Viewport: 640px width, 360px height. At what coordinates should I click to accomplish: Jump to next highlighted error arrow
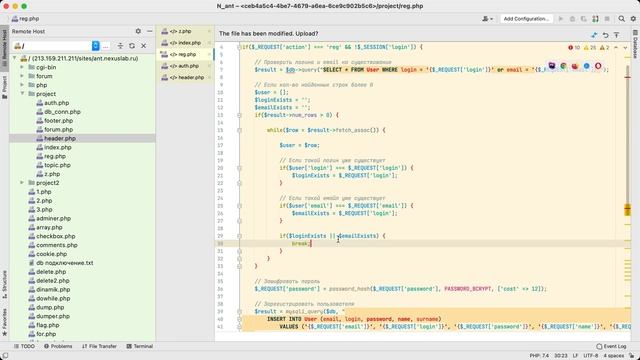pos(625,48)
